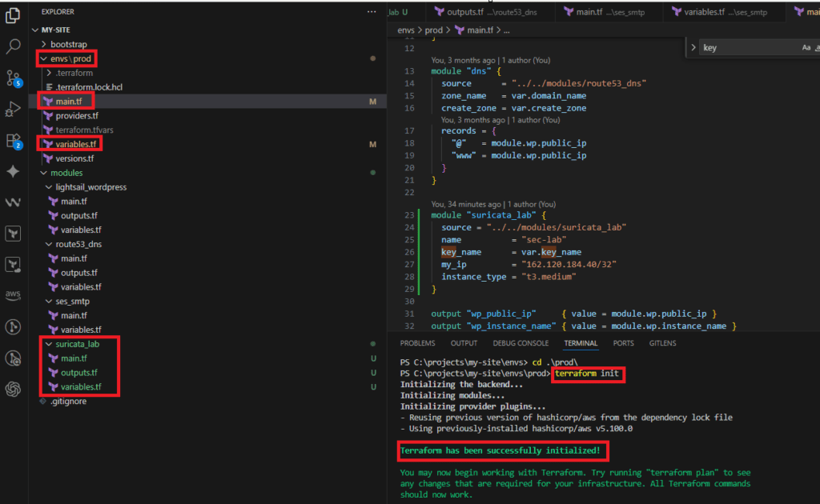Screen dimensions: 820x504
Task: Open the Explorer view icon
Action: (x=13, y=14)
